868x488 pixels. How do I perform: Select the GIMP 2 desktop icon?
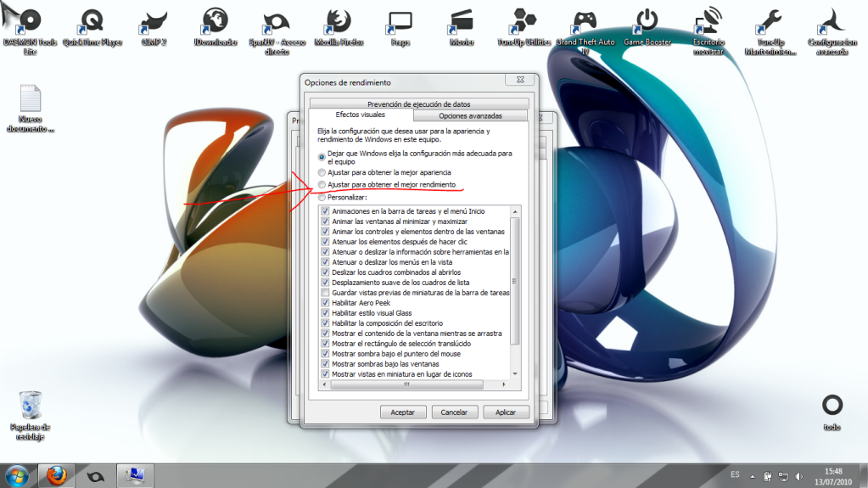[x=154, y=21]
